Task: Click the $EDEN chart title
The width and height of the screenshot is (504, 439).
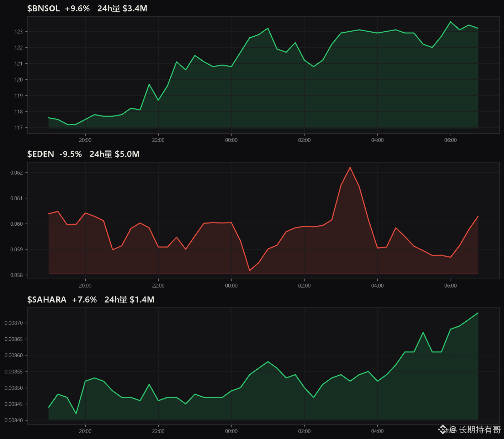Action: (41, 154)
